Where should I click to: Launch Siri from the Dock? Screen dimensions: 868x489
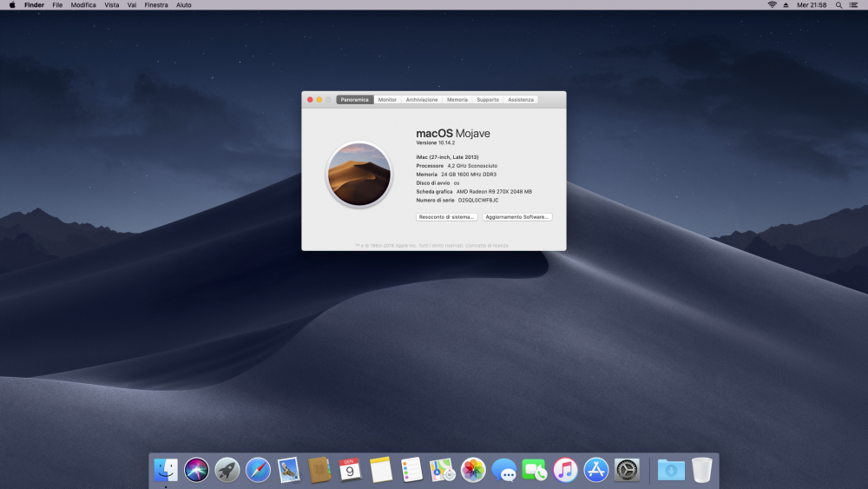196,470
